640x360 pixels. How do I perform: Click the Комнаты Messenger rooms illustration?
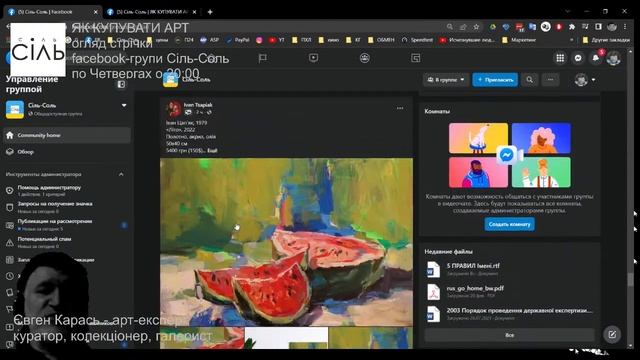509,155
